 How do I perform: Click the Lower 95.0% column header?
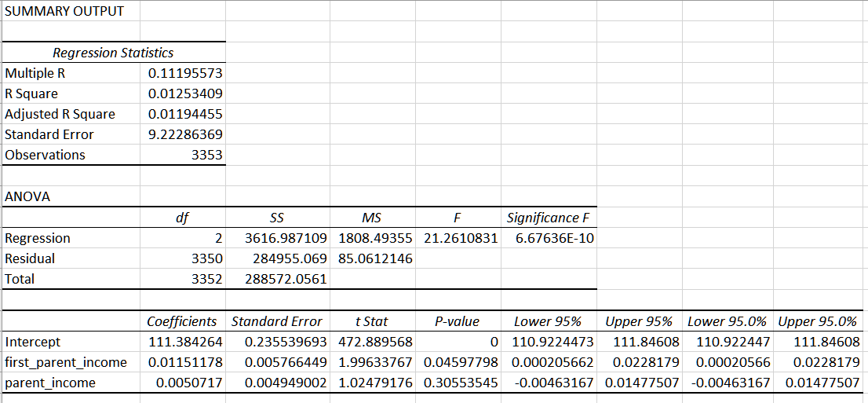tap(728, 321)
